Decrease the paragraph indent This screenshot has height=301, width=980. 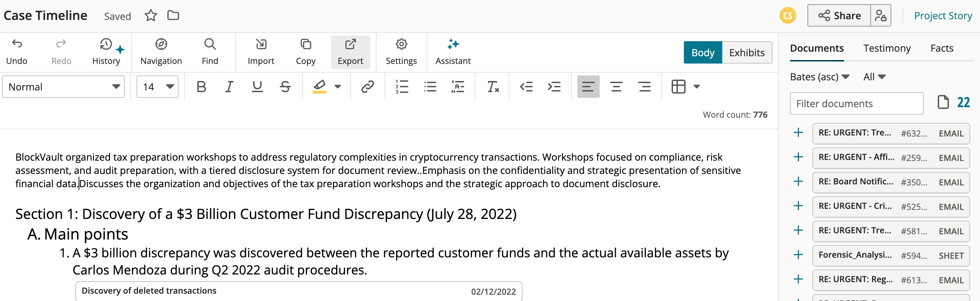click(x=526, y=87)
